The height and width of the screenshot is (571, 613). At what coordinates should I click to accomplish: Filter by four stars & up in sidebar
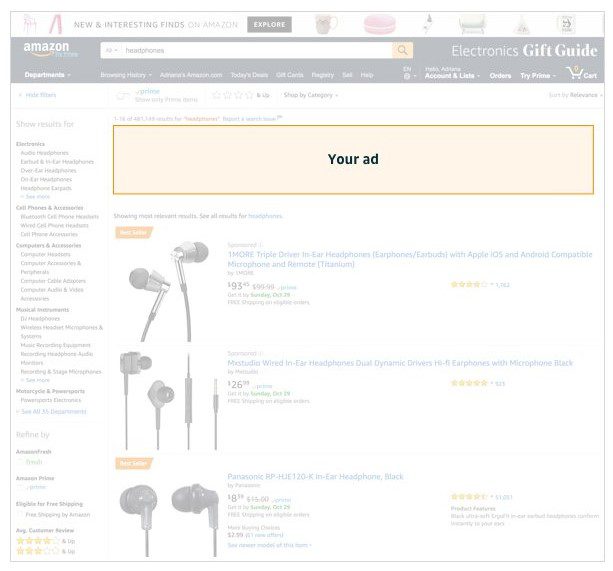pyautogui.click(x=36, y=540)
